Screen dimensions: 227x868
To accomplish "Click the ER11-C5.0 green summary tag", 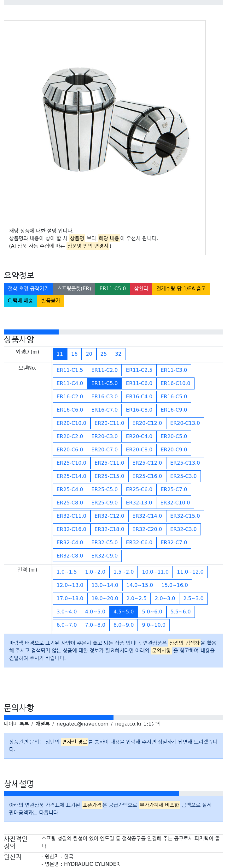I will pos(112,288).
